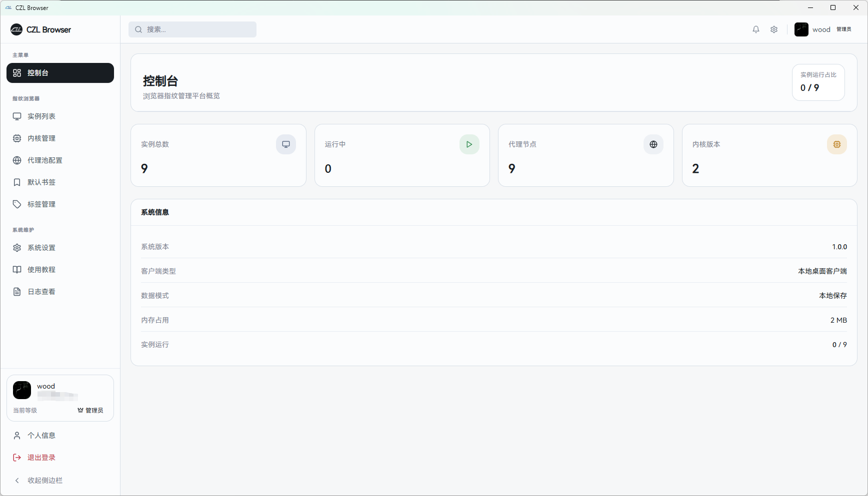The height and width of the screenshot is (496, 868).
Task: Open 个人信息 profile link
Action: pyautogui.click(x=60, y=436)
